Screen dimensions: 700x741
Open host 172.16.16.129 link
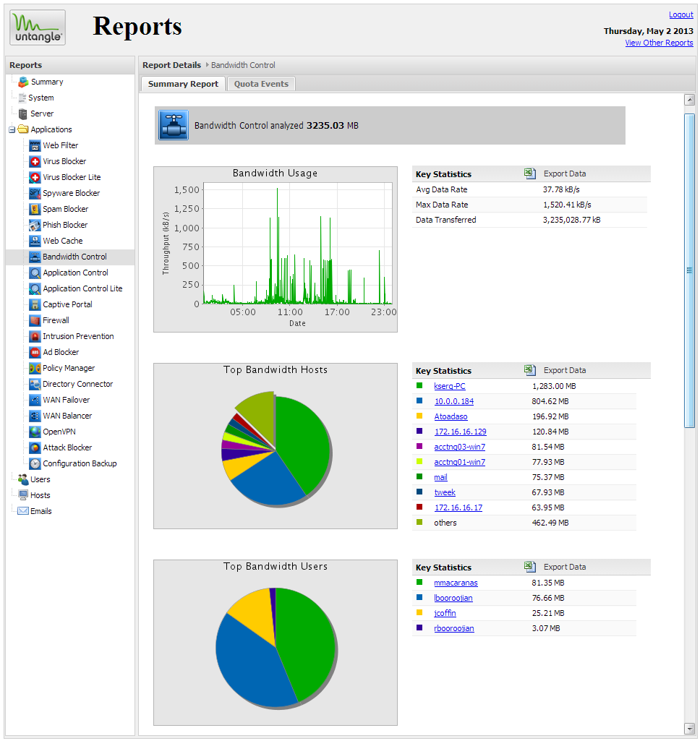(460, 432)
